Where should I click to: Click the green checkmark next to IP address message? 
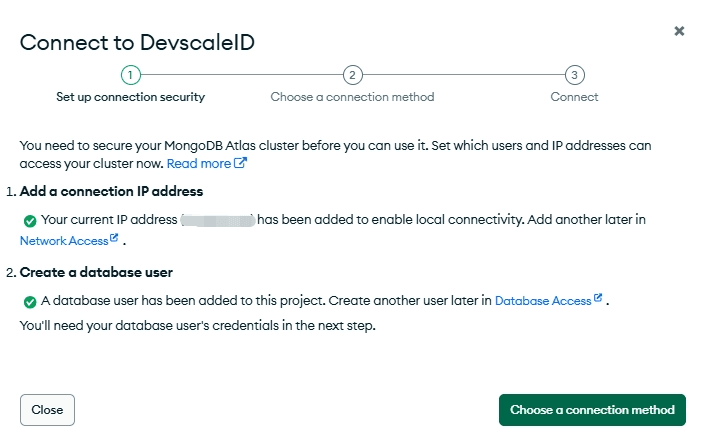coord(30,221)
